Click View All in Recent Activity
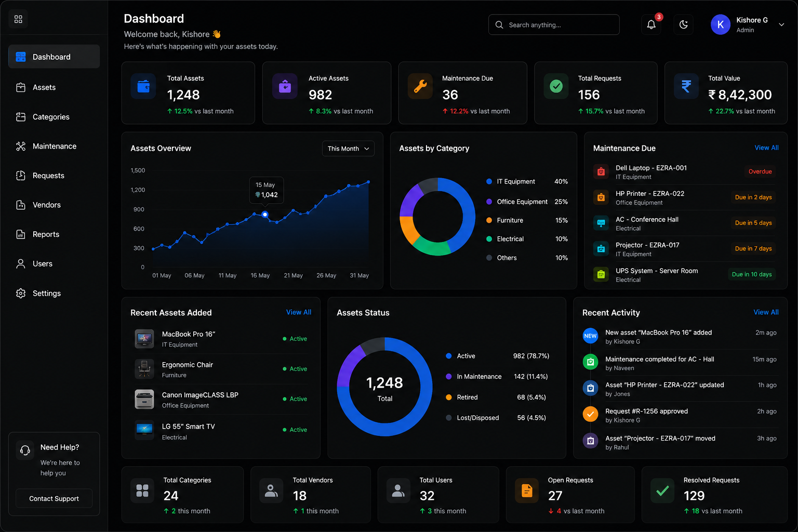 click(x=766, y=312)
